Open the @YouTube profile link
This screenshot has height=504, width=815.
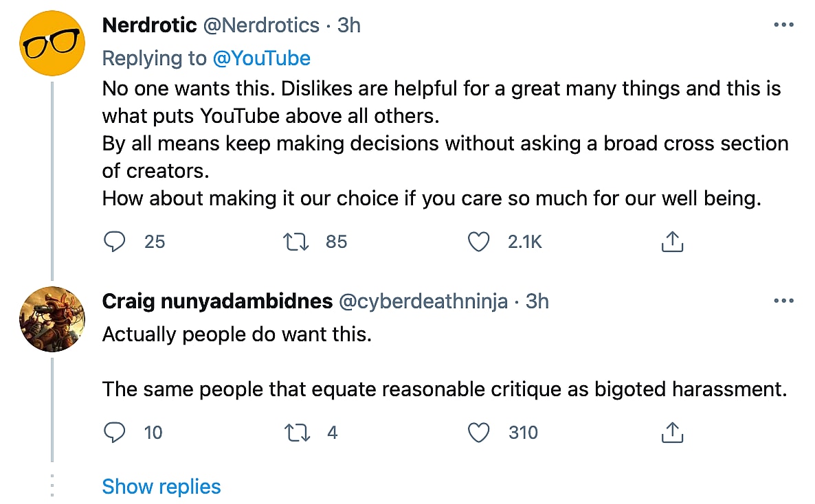point(262,58)
